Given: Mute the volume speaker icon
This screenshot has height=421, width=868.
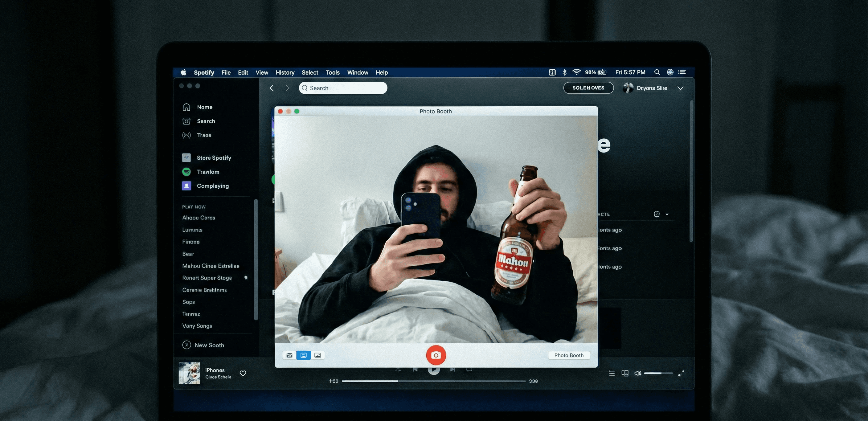Looking at the screenshot, I should pos(637,373).
